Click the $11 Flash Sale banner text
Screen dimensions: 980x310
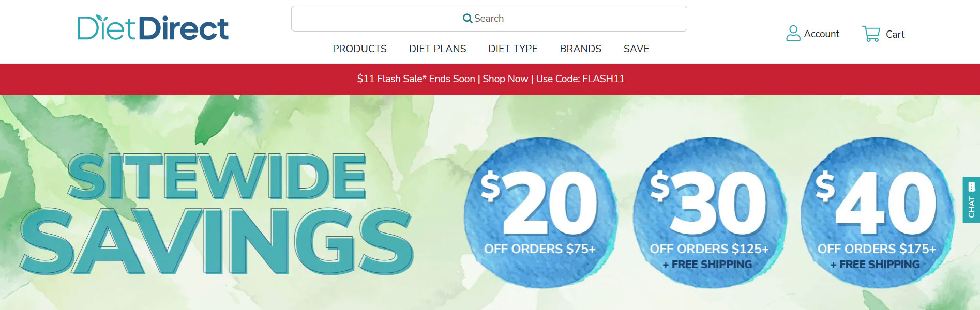(x=416, y=79)
